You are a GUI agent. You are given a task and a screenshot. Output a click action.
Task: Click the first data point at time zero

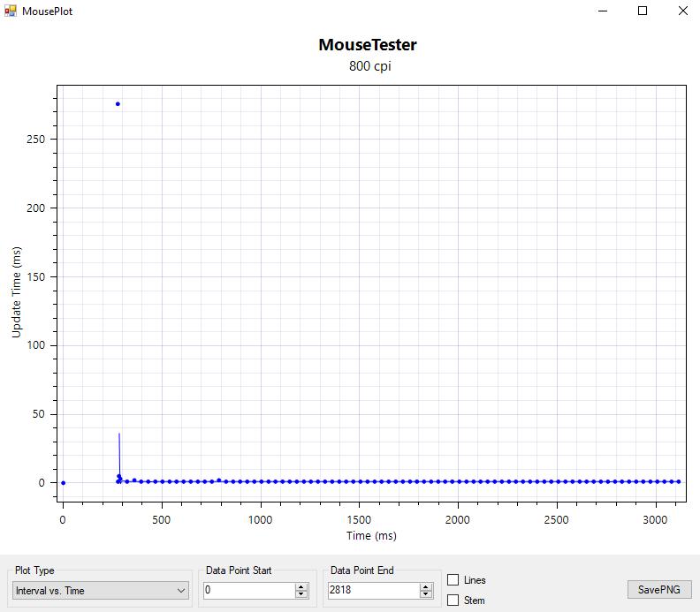[63, 483]
